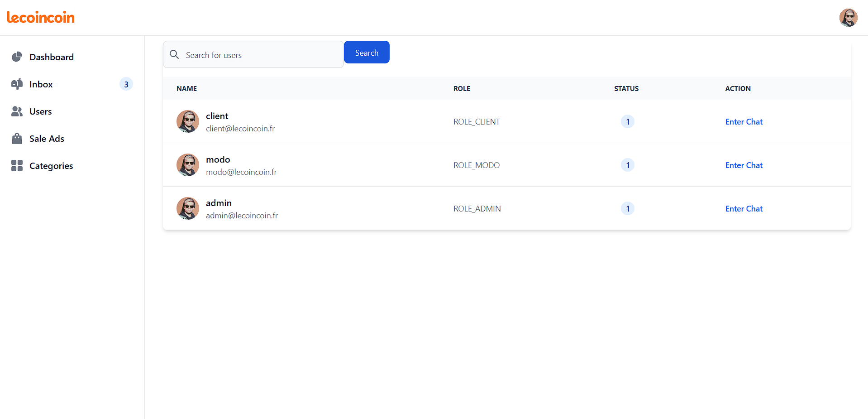The height and width of the screenshot is (419, 868).
Task: Select the modo user's email address
Action: [x=241, y=172]
